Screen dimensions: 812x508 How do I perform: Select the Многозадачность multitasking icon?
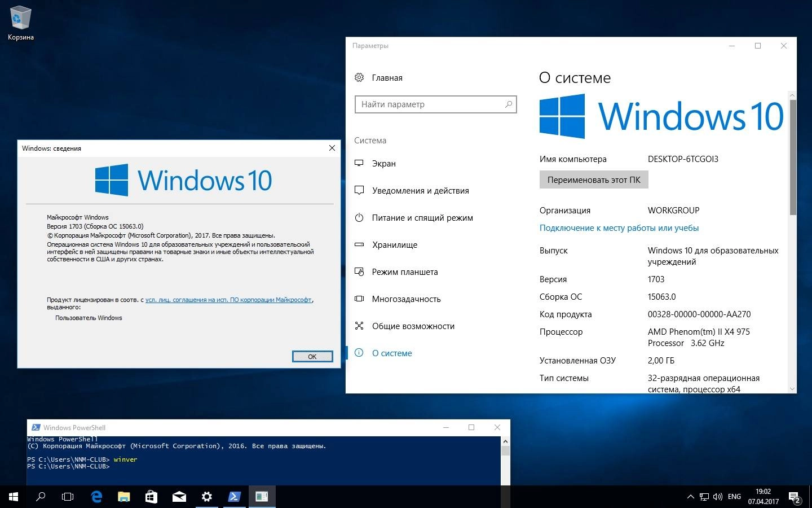pyautogui.click(x=359, y=299)
